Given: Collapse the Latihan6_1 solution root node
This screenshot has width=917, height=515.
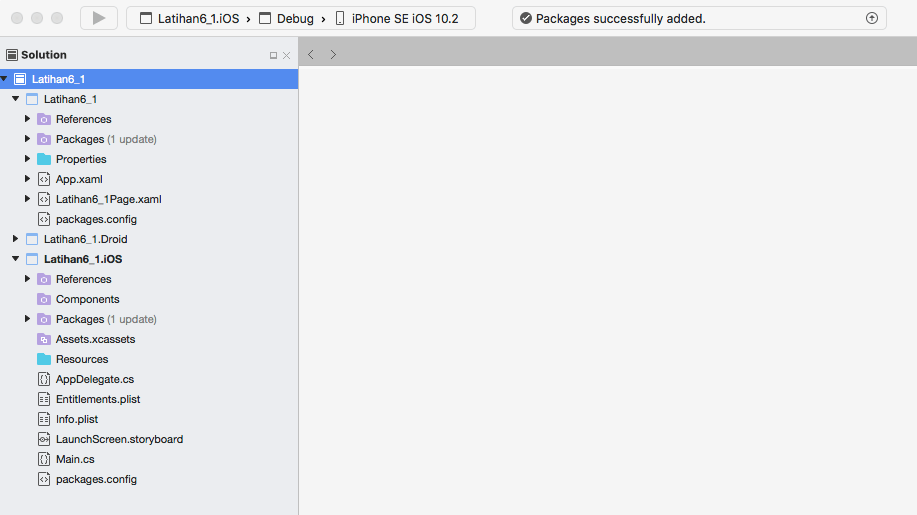Looking at the screenshot, I should (5, 79).
